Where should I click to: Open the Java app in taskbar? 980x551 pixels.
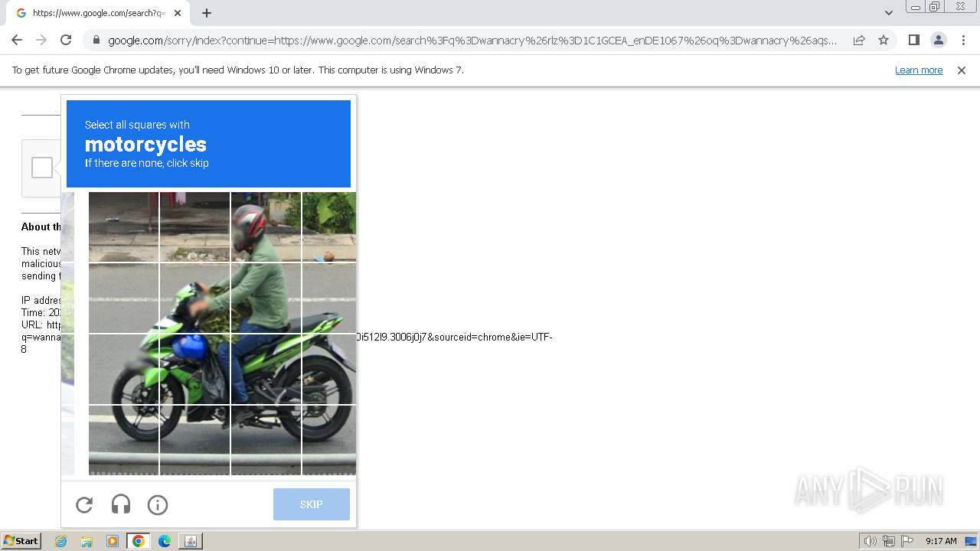point(191,541)
